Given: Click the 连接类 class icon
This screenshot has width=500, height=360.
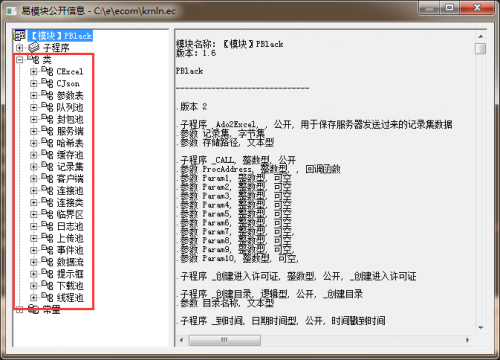Looking at the screenshot, I should [x=47, y=202].
